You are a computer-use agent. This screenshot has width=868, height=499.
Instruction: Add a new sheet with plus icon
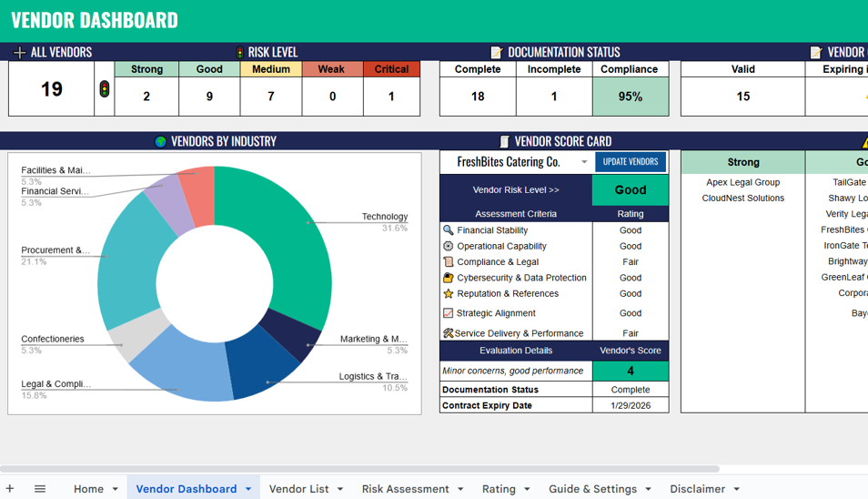coord(10,489)
